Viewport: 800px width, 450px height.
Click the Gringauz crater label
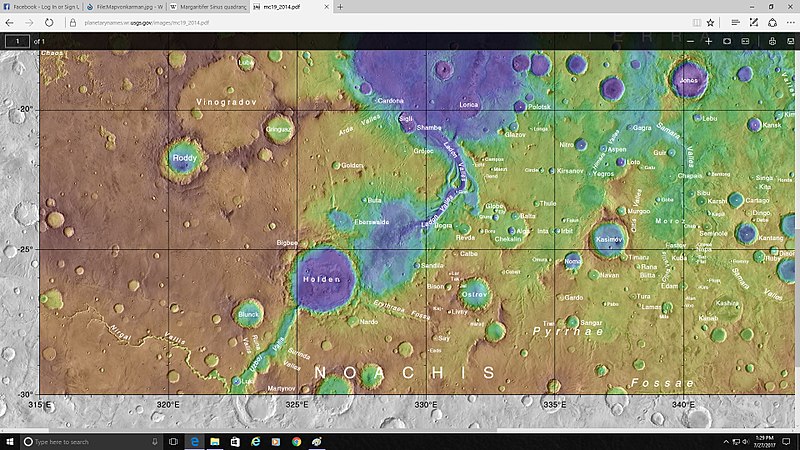[x=279, y=130]
